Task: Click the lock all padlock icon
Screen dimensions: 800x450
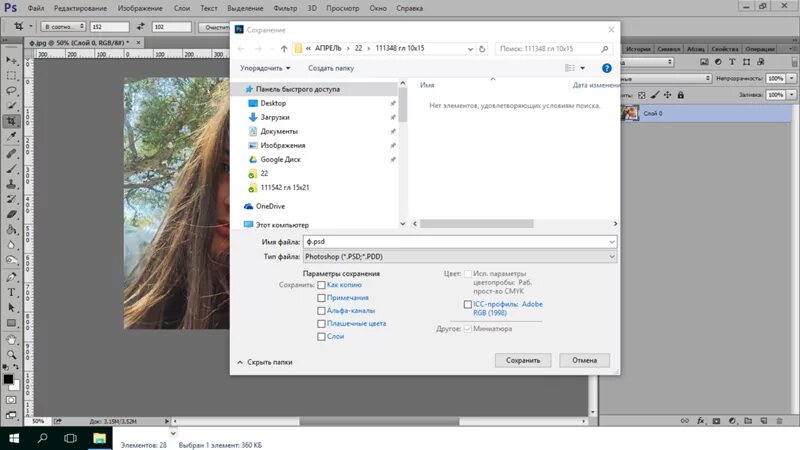Action: point(681,95)
